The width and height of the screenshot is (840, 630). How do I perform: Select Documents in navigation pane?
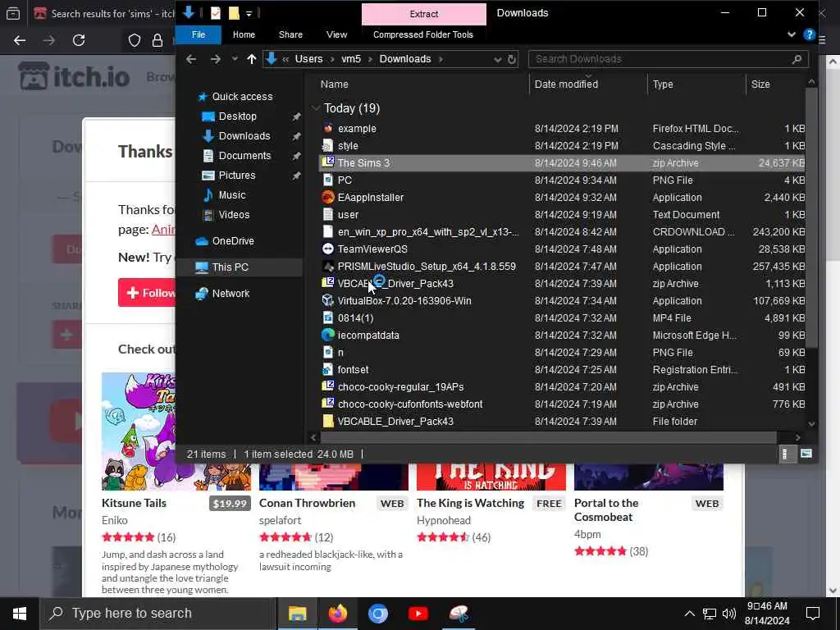point(244,155)
